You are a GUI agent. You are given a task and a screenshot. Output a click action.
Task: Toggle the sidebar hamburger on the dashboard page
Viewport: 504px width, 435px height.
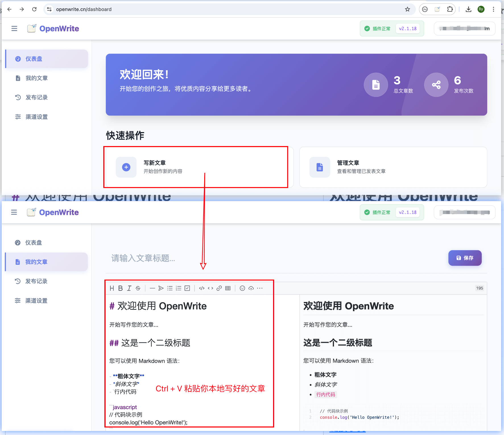click(x=14, y=28)
